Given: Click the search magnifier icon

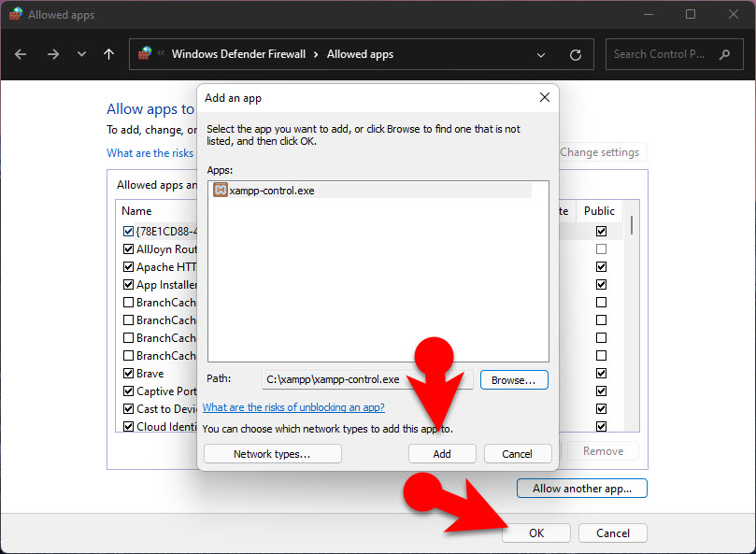Looking at the screenshot, I should (x=724, y=54).
